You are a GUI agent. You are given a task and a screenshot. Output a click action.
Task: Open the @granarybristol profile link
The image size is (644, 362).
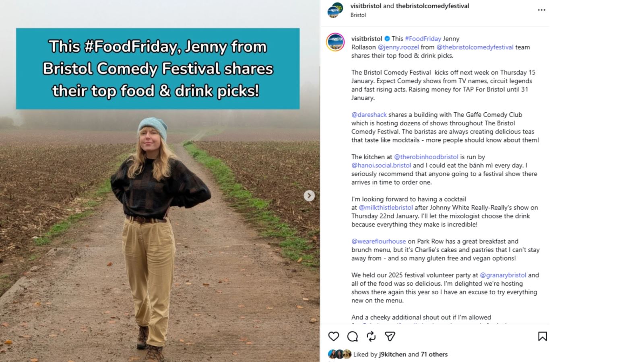[x=503, y=275]
